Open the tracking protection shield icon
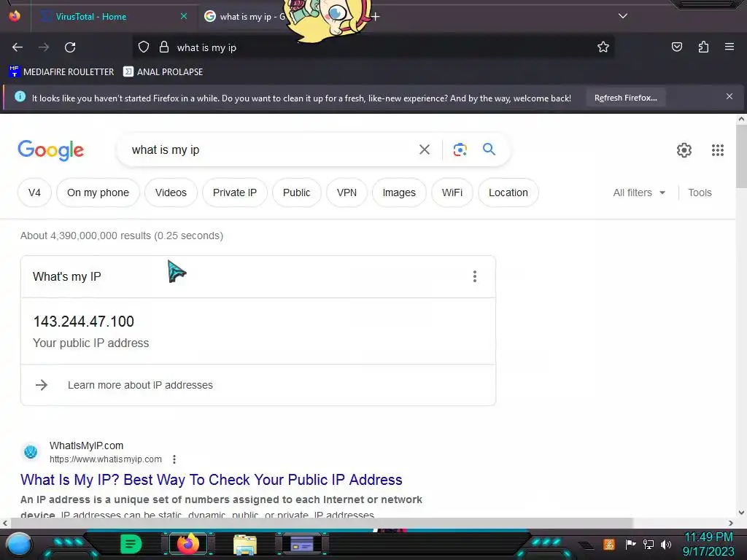The height and width of the screenshot is (560, 747). [144, 47]
